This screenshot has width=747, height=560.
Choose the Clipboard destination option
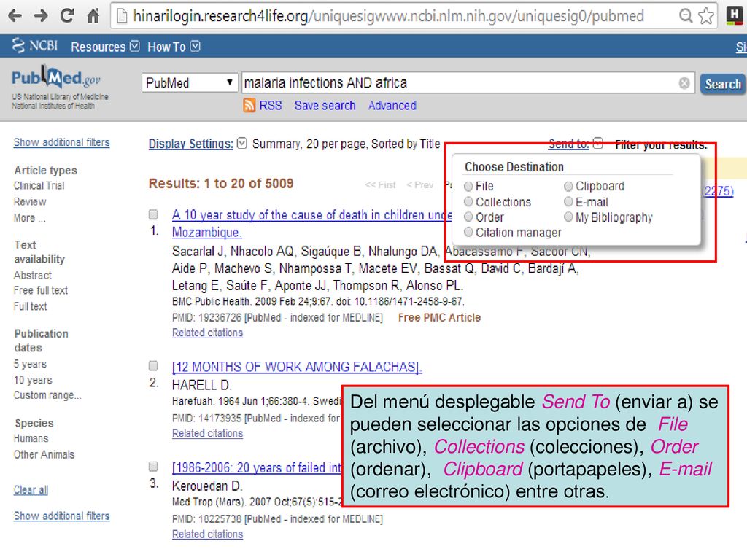coord(568,186)
